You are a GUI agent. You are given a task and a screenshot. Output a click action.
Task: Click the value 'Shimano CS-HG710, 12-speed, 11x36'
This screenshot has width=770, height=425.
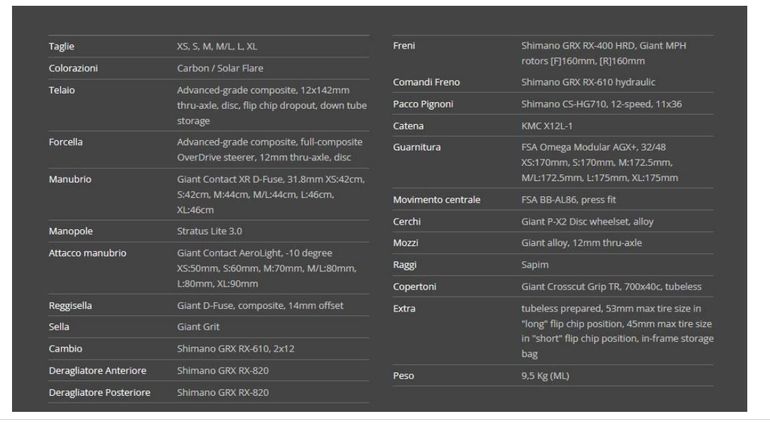tap(602, 104)
